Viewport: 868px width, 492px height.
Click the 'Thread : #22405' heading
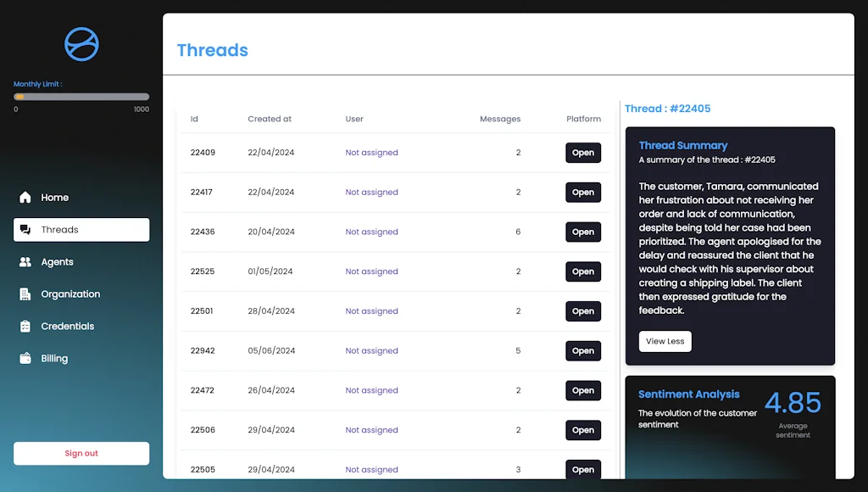pos(666,108)
